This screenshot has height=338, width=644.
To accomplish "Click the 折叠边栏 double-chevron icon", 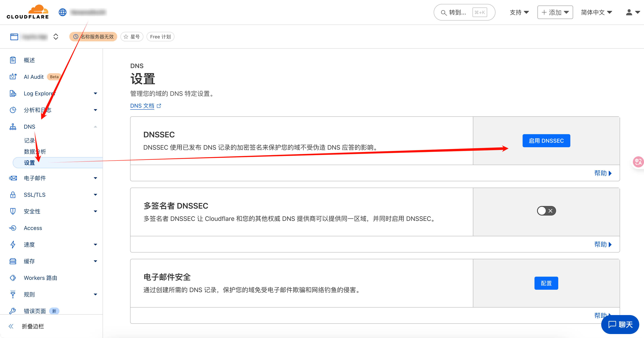I will pos(11,326).
